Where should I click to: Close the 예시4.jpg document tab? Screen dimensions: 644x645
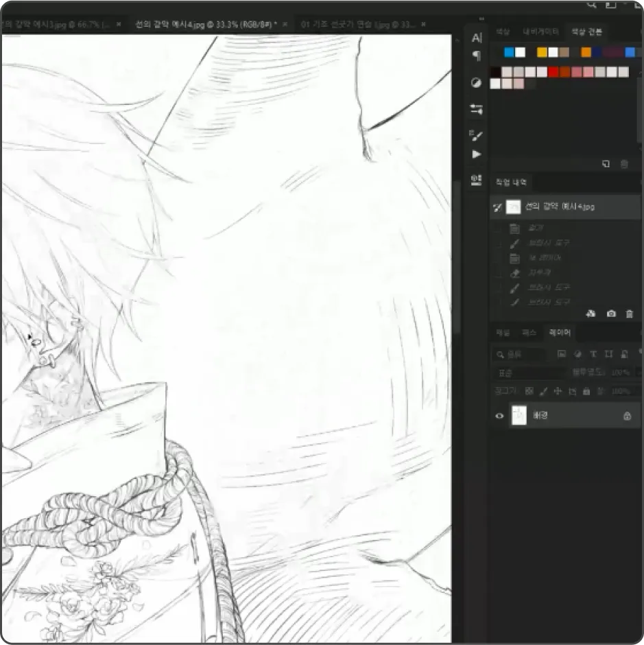click(285, 24)
